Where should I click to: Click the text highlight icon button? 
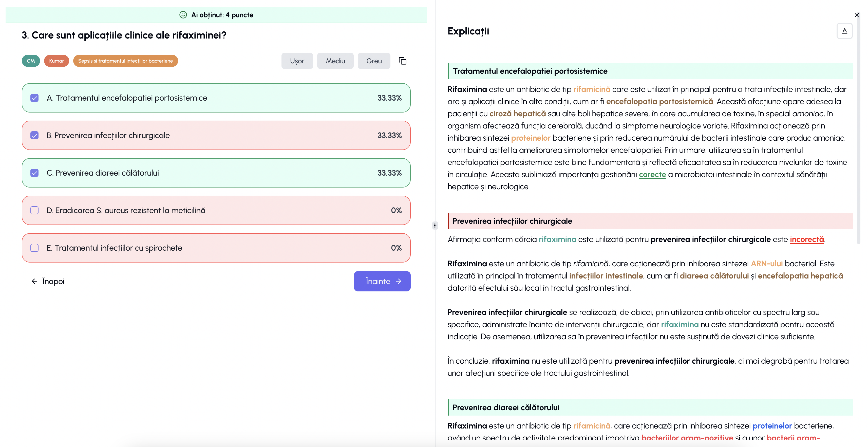(x=844, y=31)
